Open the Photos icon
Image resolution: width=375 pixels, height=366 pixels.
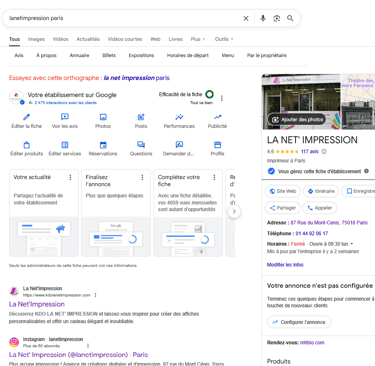click(x=103, y=117)
